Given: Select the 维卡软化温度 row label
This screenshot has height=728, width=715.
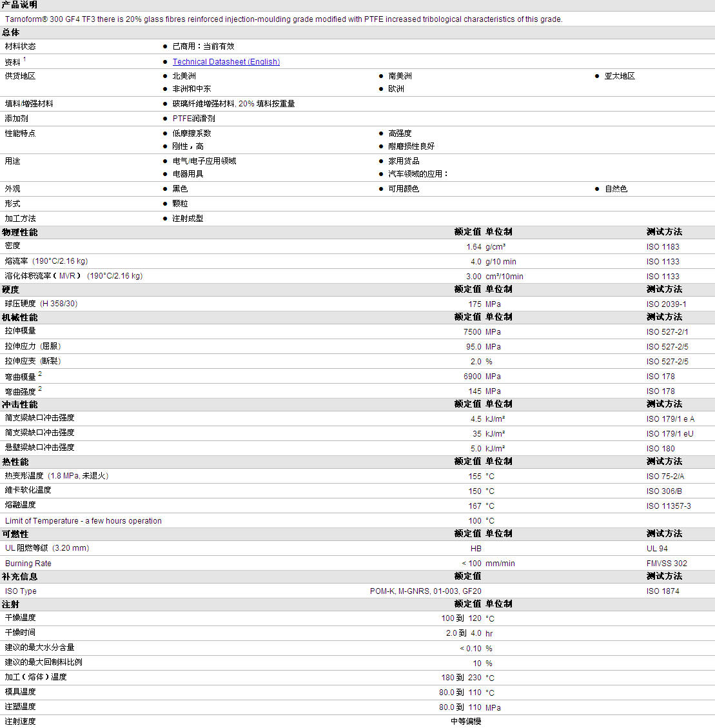Looking at the screenshot, I should 28,491.
